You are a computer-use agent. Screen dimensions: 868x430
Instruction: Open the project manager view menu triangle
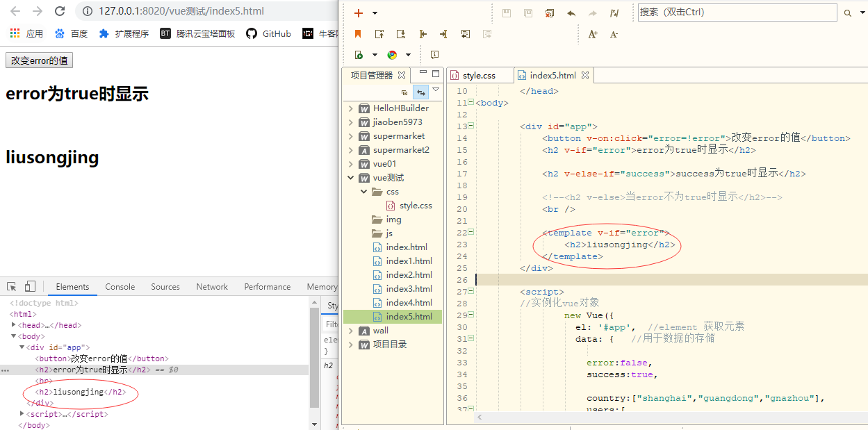coord(436,90)
